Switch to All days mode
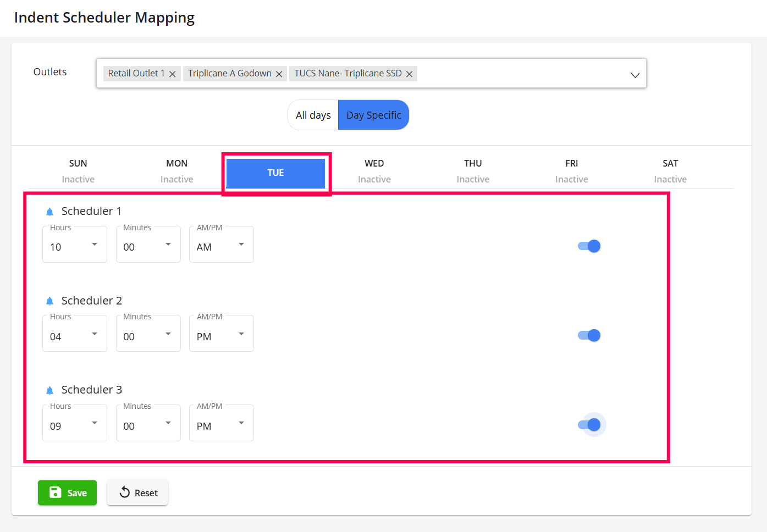Viewport: 767px width, 532px height. pyautogui.click(x=313, y=115)
